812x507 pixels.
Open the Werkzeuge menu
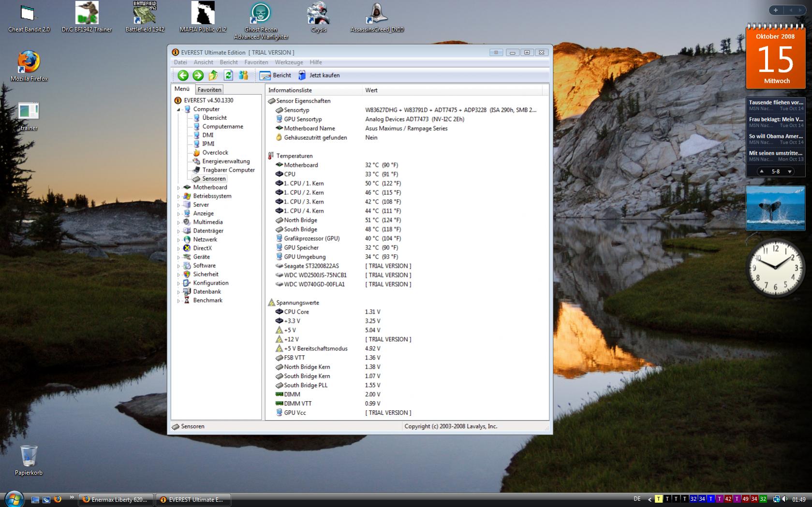tap(289, 62)
